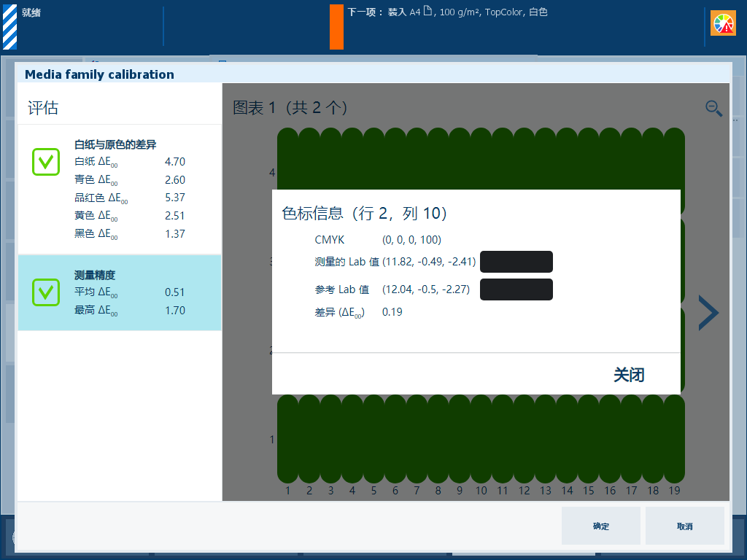Click the 差异 value 0.19
This screenshot has height=560, width=747.
click(392, 312)
